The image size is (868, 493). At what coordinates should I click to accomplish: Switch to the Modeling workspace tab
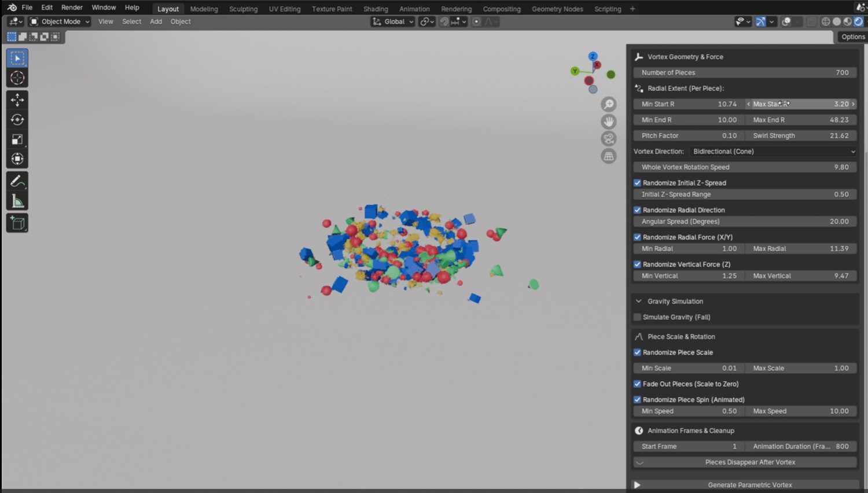point(204,9)
